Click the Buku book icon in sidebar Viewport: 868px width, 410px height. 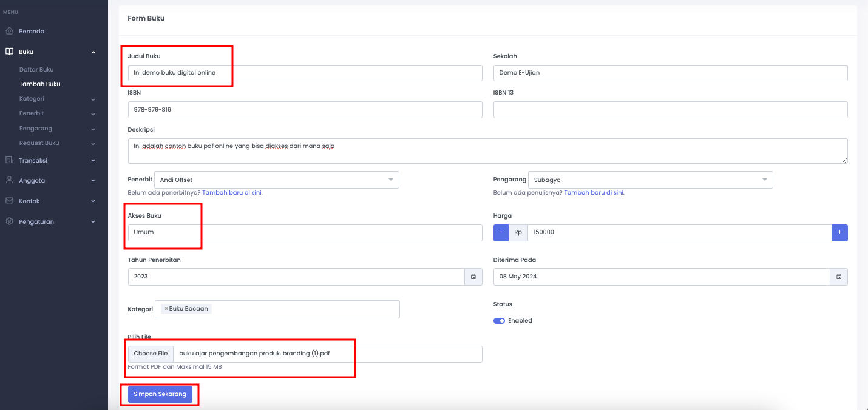(x=9, y=52)
